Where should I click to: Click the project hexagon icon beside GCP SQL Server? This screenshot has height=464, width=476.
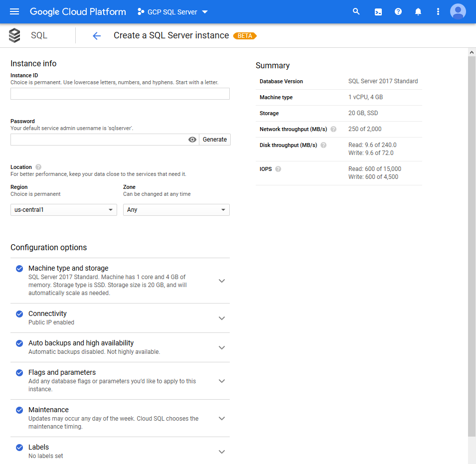(141, 11)
